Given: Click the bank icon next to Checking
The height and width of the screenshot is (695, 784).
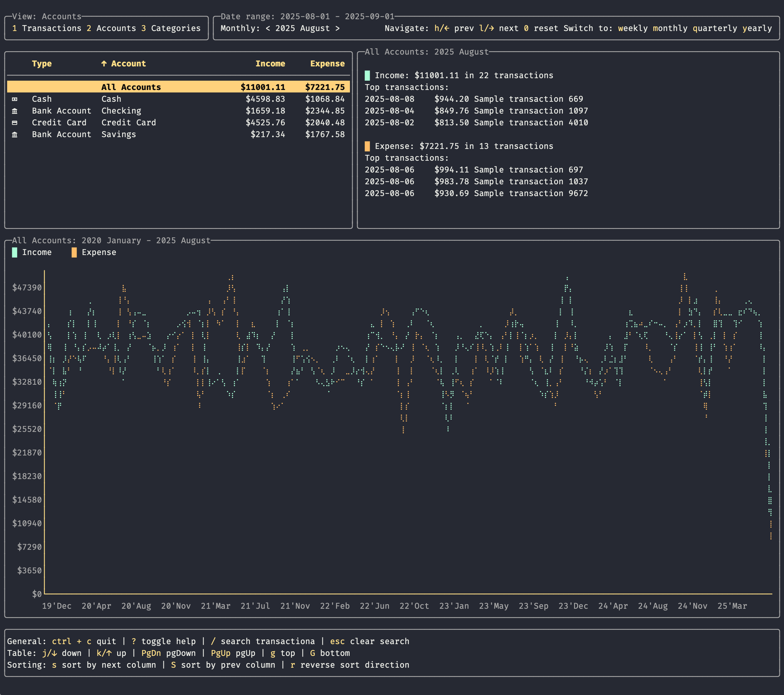Looking at the screenshot, I should (x=15, y=111).
